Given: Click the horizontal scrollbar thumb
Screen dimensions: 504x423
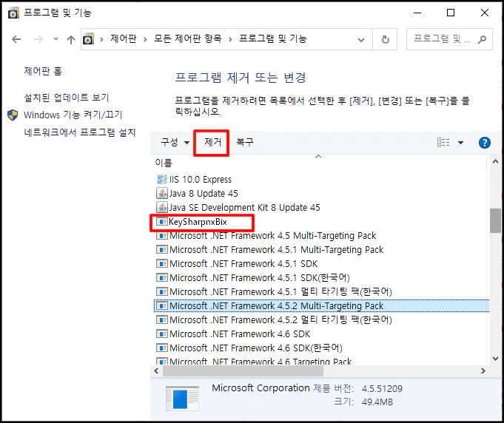Looking at the screenshot, I should [x=243, y=371].
